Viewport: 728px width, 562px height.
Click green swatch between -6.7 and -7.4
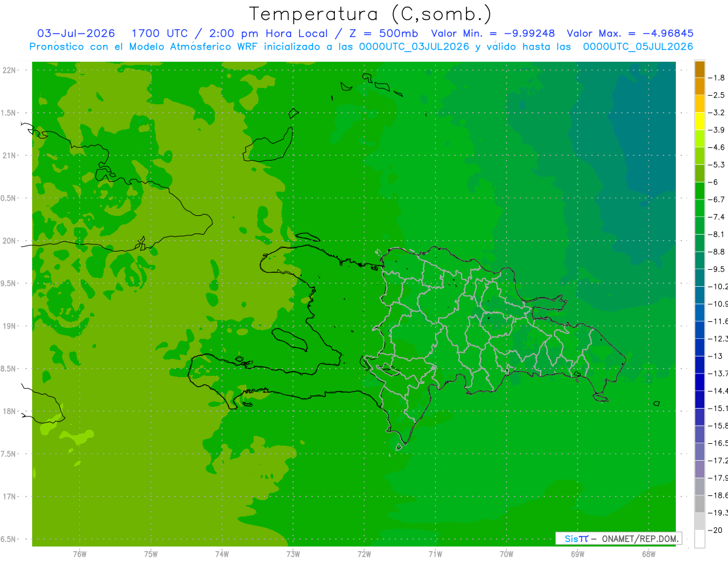click(x=699, y=208)
